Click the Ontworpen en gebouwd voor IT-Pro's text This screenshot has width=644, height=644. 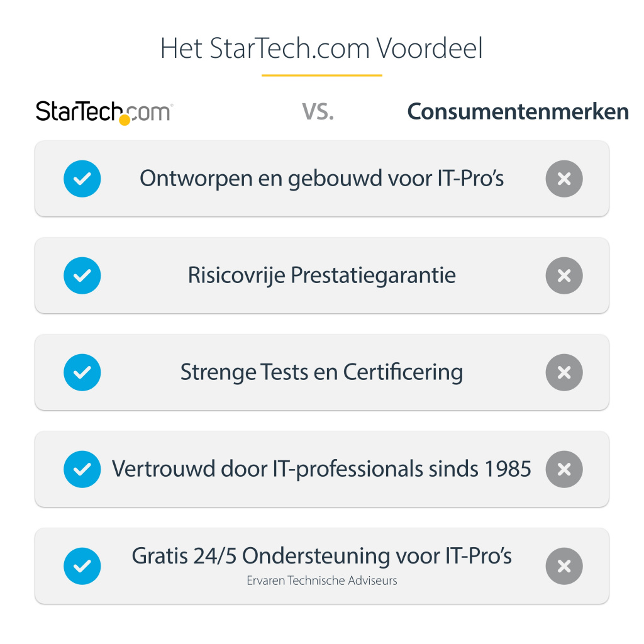coord(321,179)
